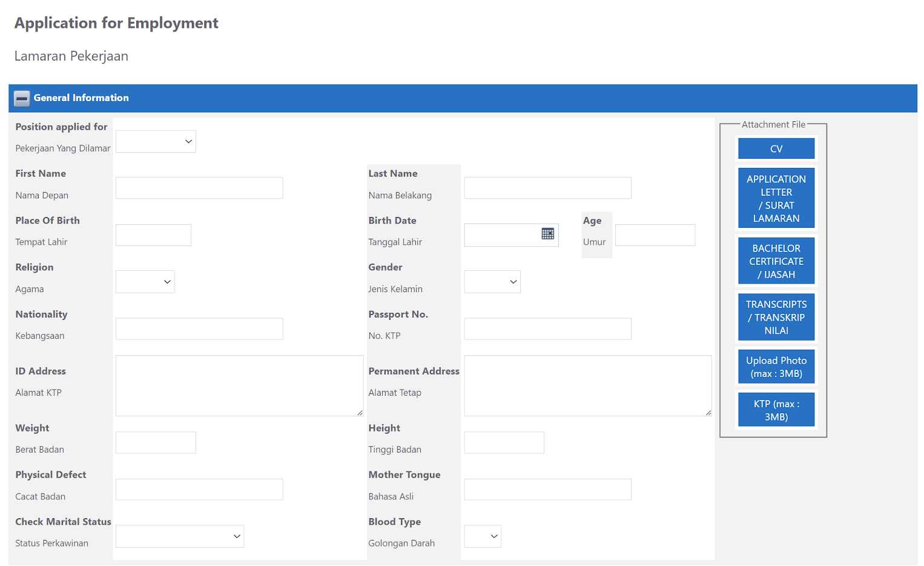
Task: Click the Application Letter / Surat Lamaran button
Action: 776,198
